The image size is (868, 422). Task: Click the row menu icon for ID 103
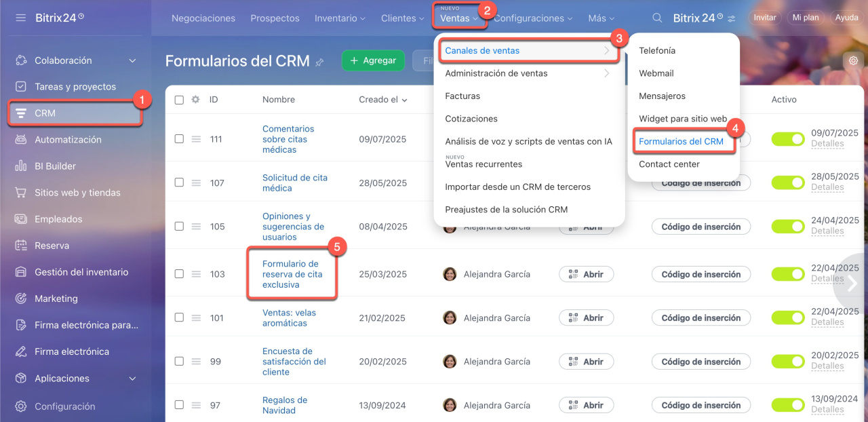tap(196, 274)
